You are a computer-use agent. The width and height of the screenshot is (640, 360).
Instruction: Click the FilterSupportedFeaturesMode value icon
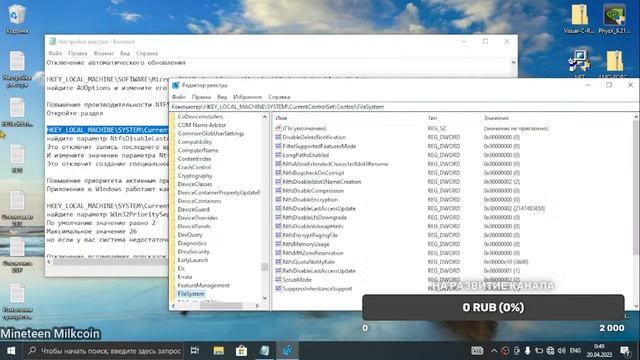[x=278, y=146]
